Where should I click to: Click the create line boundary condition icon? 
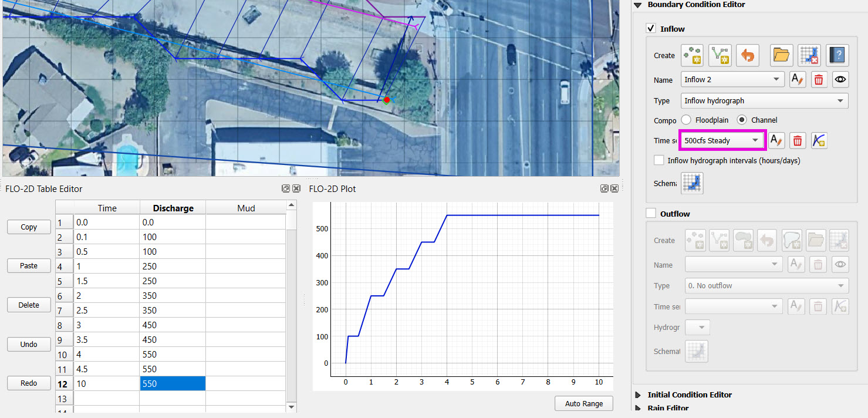[x=720, y=55]
